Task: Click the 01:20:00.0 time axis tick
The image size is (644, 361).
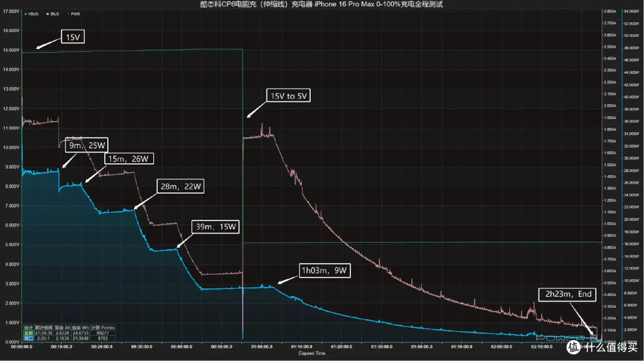Action: (341, 347)
